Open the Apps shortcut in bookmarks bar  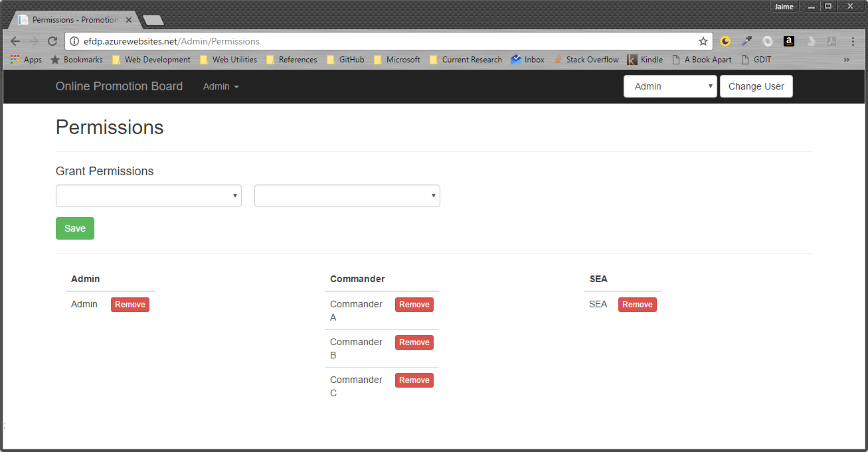(26, 60)
